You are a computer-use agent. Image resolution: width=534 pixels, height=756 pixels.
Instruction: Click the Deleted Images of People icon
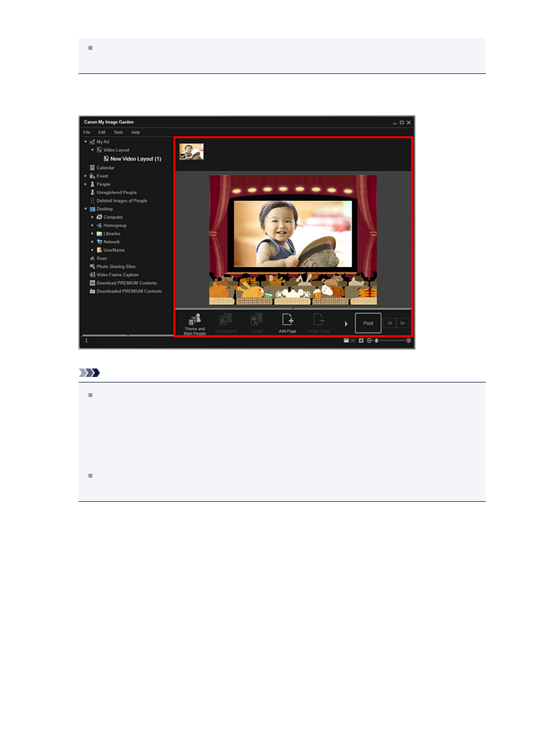(x=92, y=200)
